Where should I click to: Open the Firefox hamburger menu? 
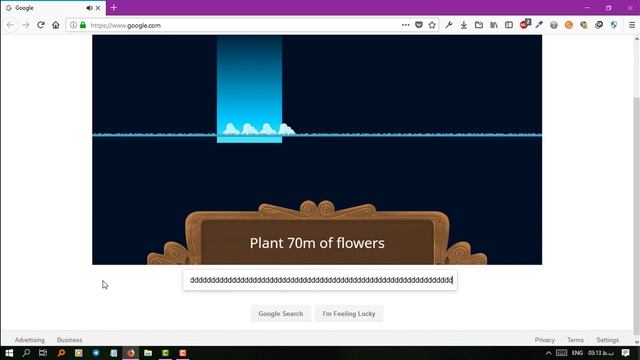(631, 25)
